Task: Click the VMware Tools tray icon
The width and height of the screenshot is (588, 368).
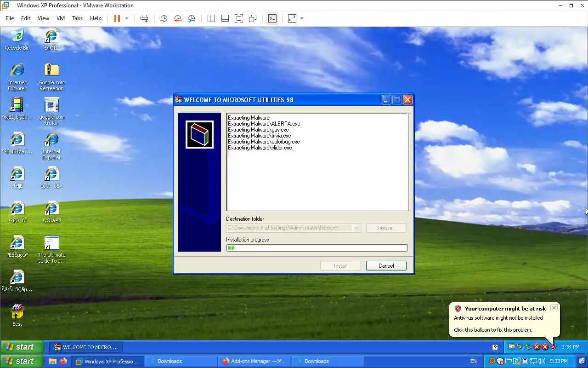Action: click(x=511, y=347)
